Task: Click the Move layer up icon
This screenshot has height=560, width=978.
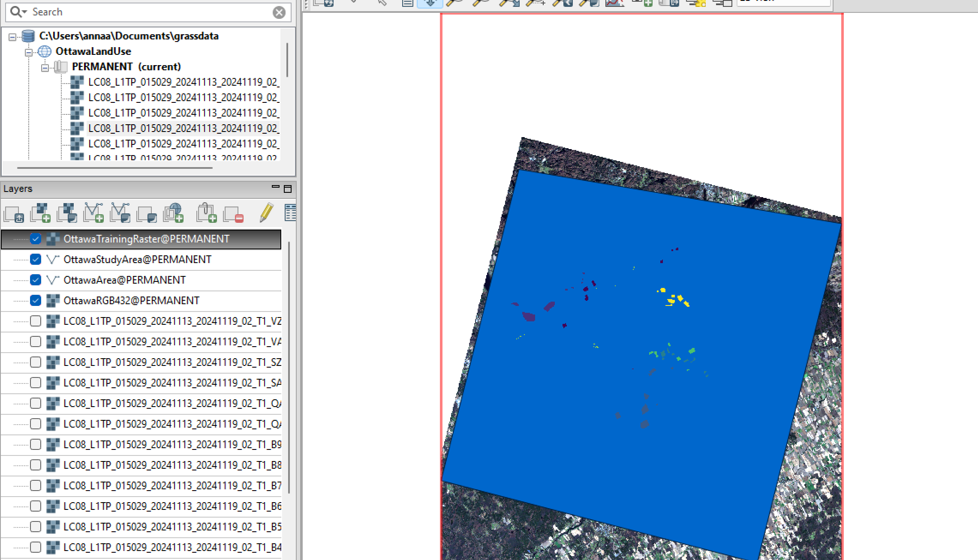Action: pos(15,214)
